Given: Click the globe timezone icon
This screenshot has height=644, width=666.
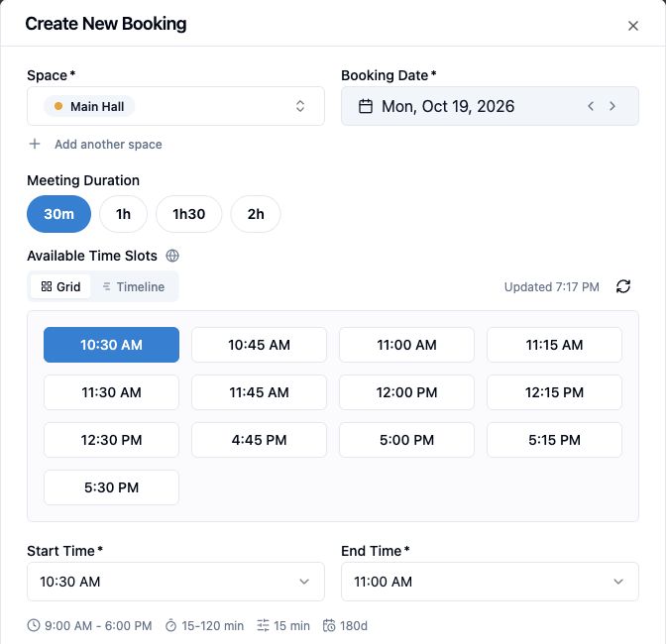Looking at the screenshot, I should coord(172,256).
